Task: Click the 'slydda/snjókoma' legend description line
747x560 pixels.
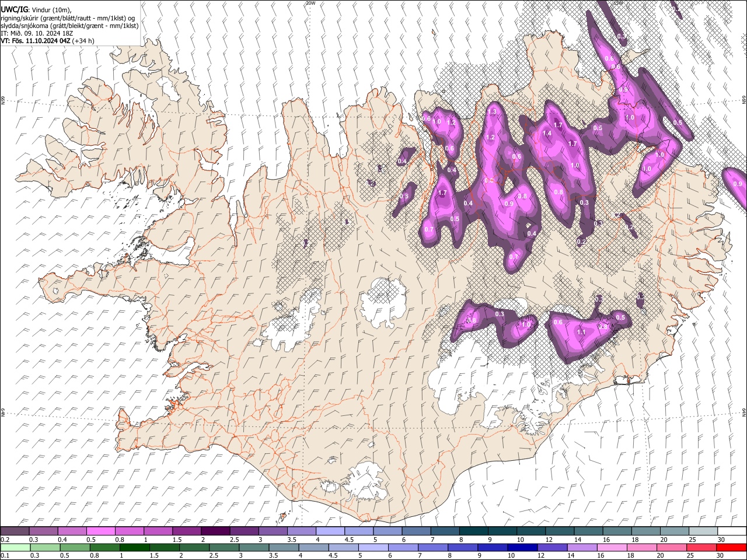Action: click(x=69, y=26)
